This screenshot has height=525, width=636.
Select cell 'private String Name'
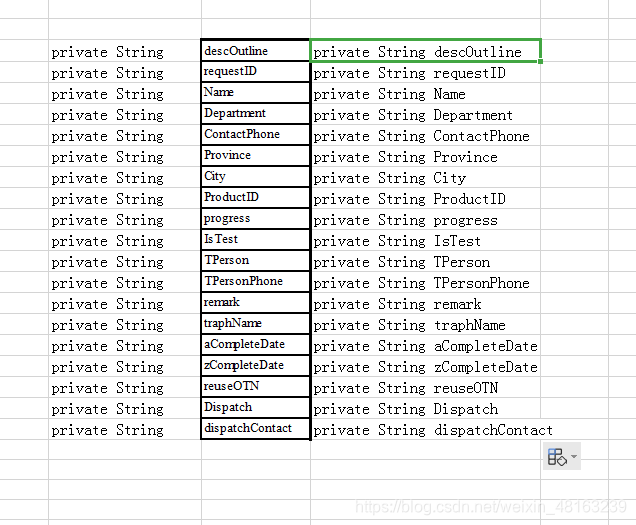[x=425, y=93]
